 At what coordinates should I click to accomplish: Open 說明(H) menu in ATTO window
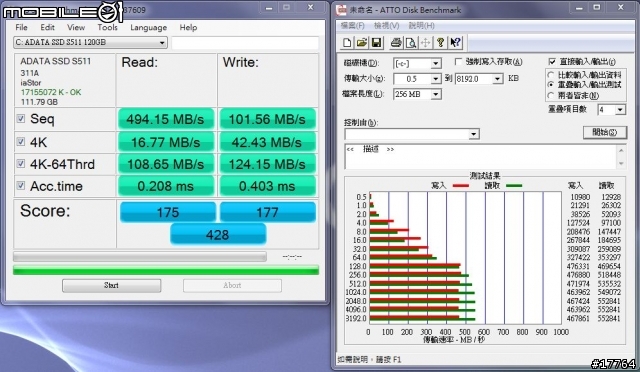click(422, 26)
